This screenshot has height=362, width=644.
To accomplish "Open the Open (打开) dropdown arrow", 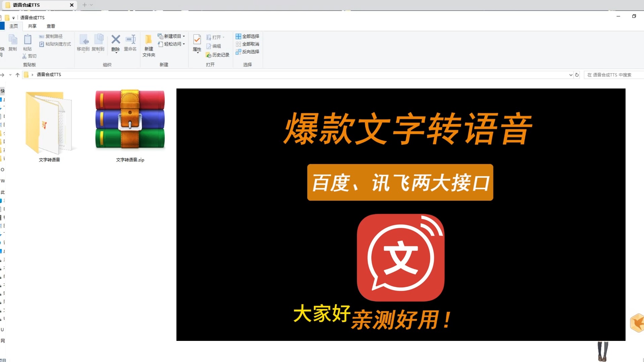I will click(224, 37).
